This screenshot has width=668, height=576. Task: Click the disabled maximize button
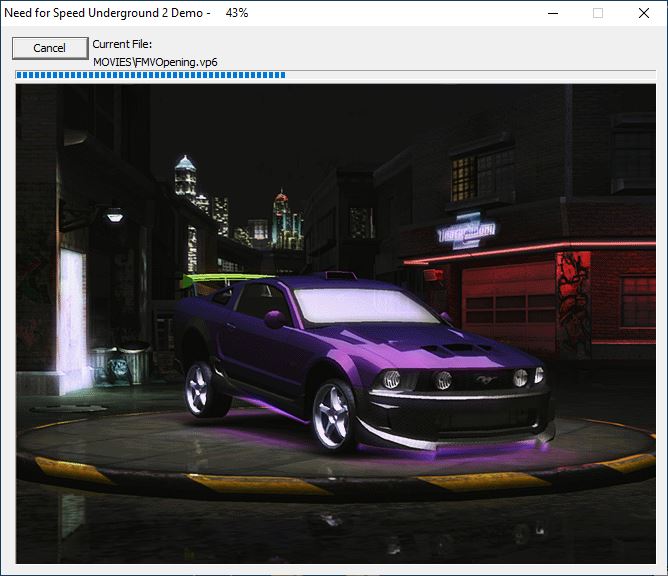(x=598, y=13)
